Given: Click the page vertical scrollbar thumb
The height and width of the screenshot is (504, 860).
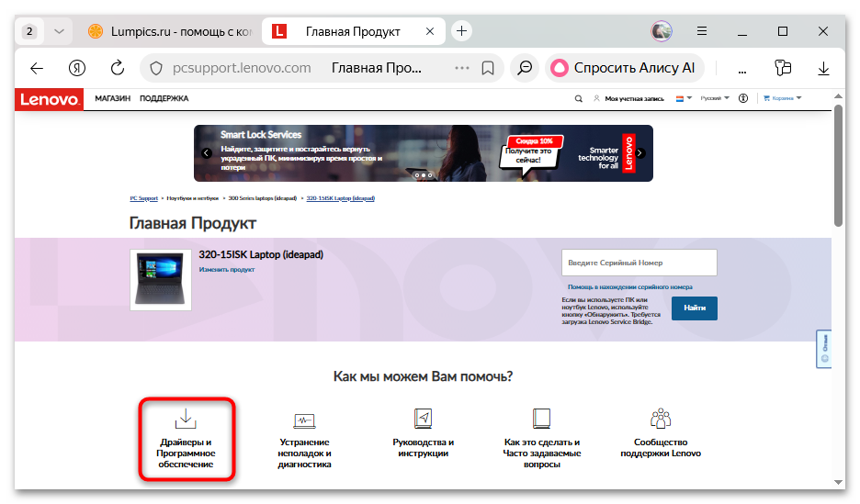Looking at the screenshot, I should point(838,165).
